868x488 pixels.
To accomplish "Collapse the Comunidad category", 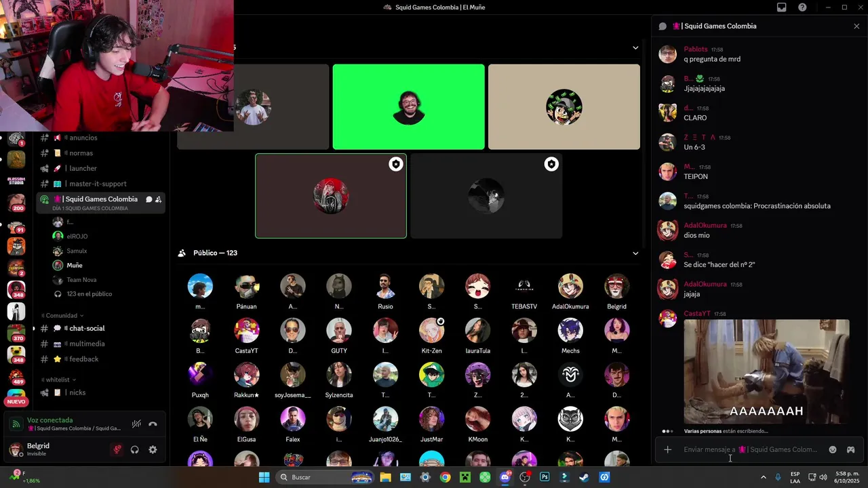I will click(x=62, y=315).
